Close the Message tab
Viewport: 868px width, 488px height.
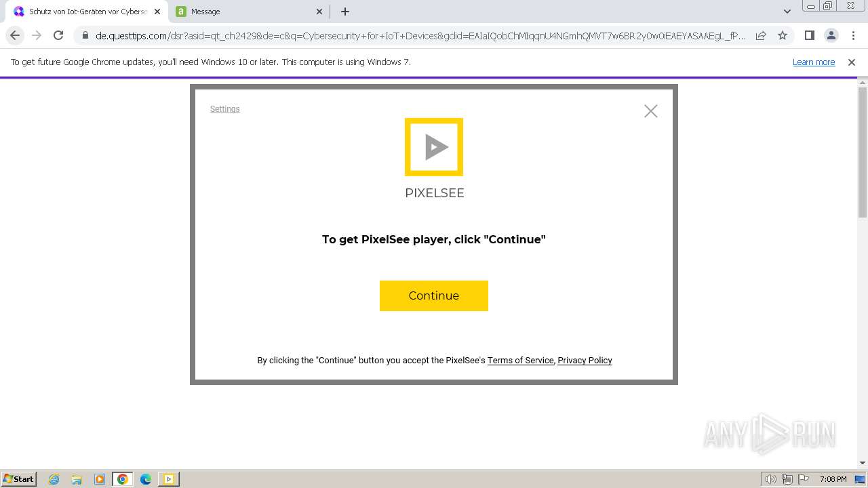click(319, 12)
